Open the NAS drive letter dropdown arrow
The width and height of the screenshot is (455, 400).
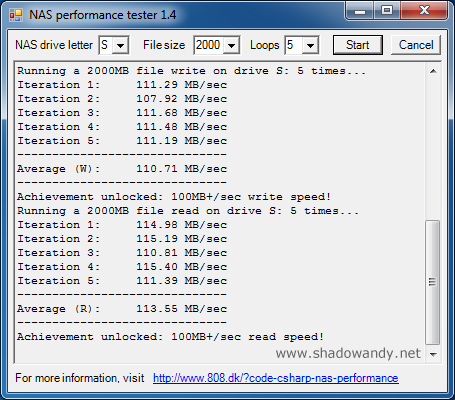[121, 45]
